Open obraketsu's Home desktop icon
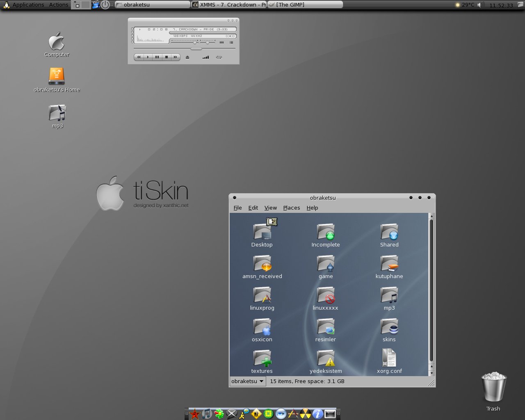Viewport: 525px width, 420px height. 57,80
